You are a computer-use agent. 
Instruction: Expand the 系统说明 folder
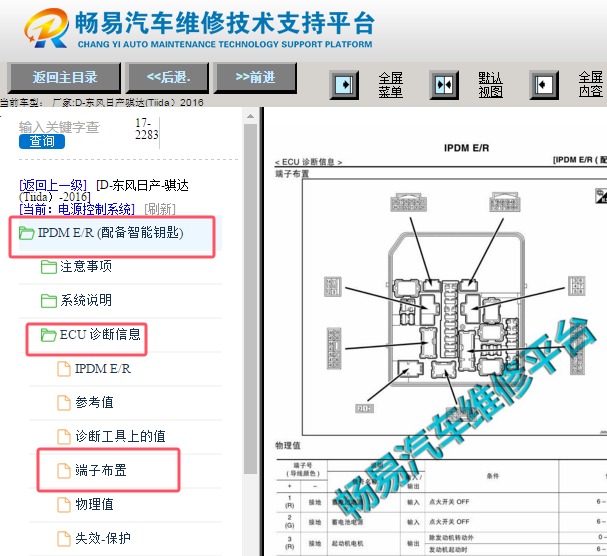86,300
